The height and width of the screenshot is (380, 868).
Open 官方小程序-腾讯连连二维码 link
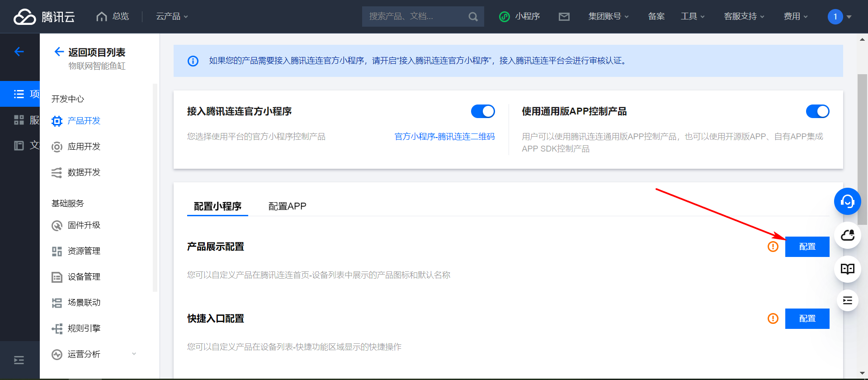pos(444,137)
